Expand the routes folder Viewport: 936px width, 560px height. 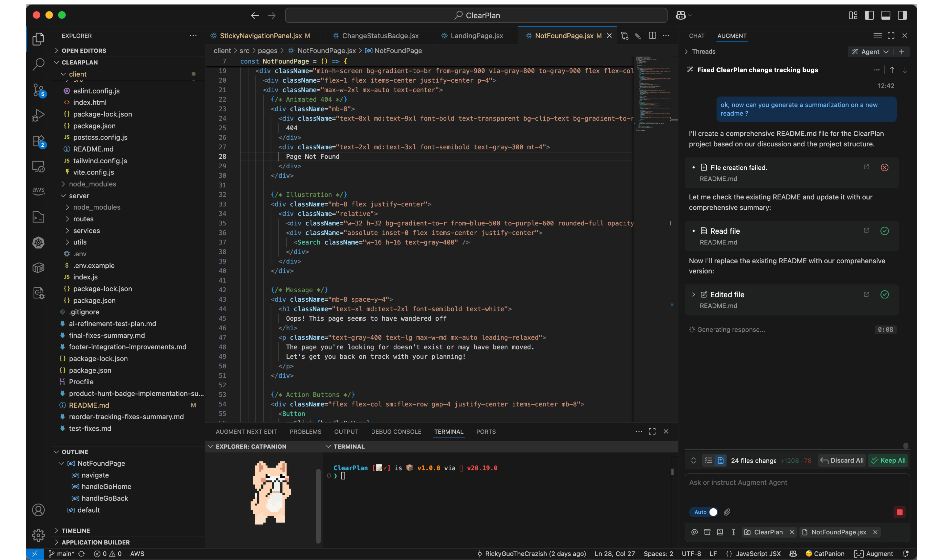(x=83, y=219)
